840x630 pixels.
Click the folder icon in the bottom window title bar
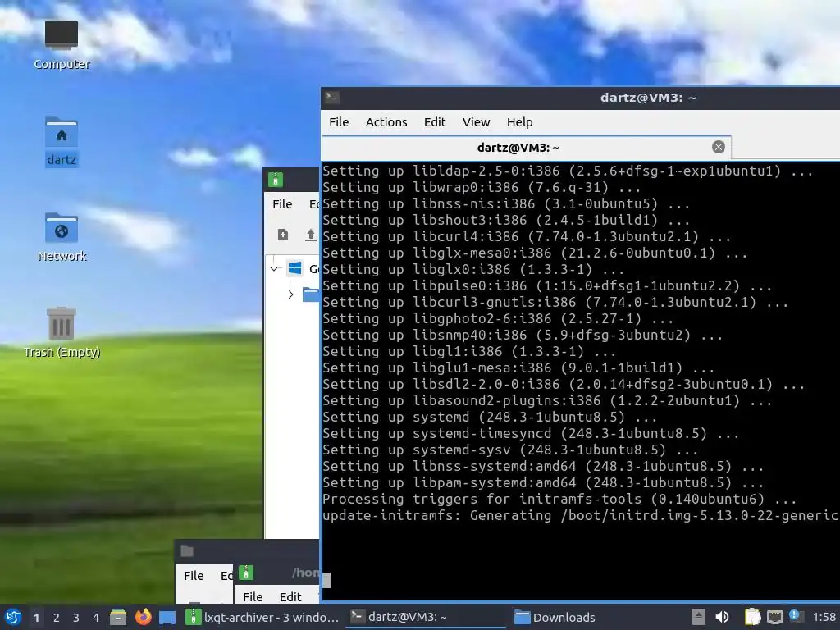tap(187, 550)
